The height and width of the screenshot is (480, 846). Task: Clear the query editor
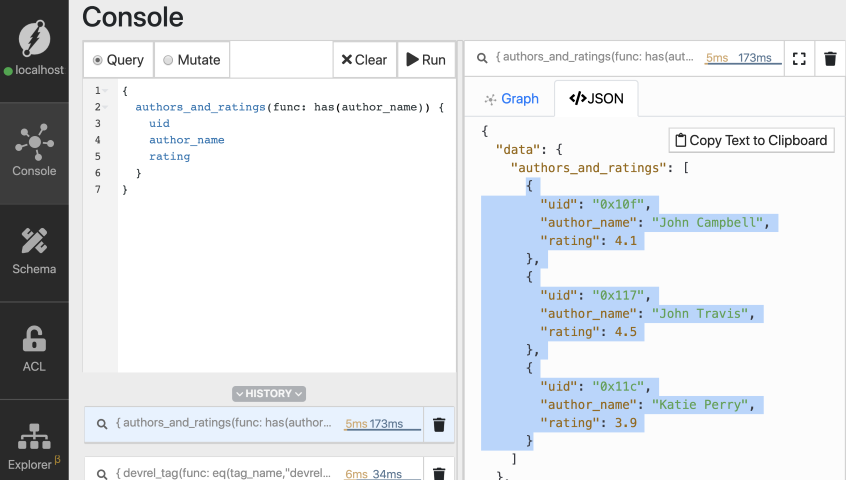pos(364,60)
